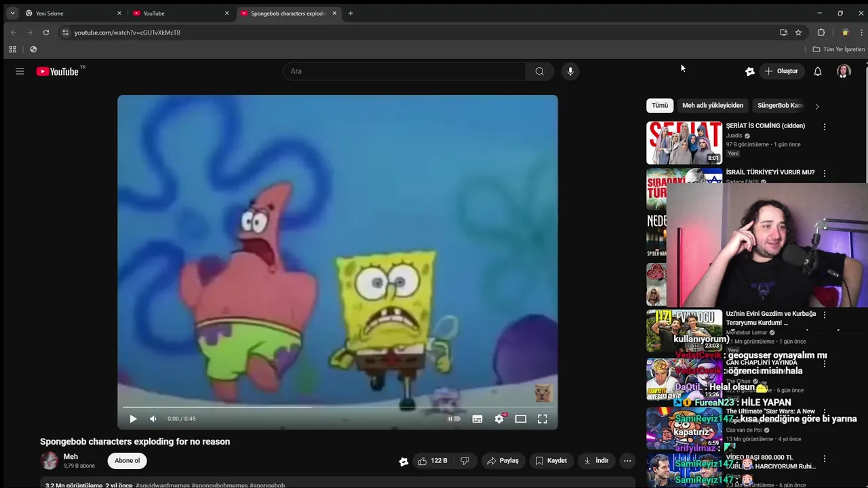This screenshot has width=868, height=488.
Task: Enter fullscreen mode in the player
Action: [542, 419]
